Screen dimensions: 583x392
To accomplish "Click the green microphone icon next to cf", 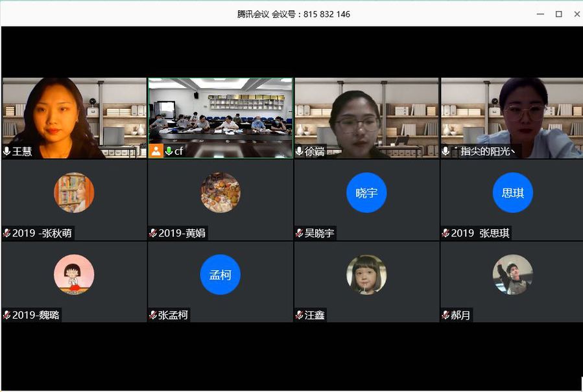I will (169, 152).
